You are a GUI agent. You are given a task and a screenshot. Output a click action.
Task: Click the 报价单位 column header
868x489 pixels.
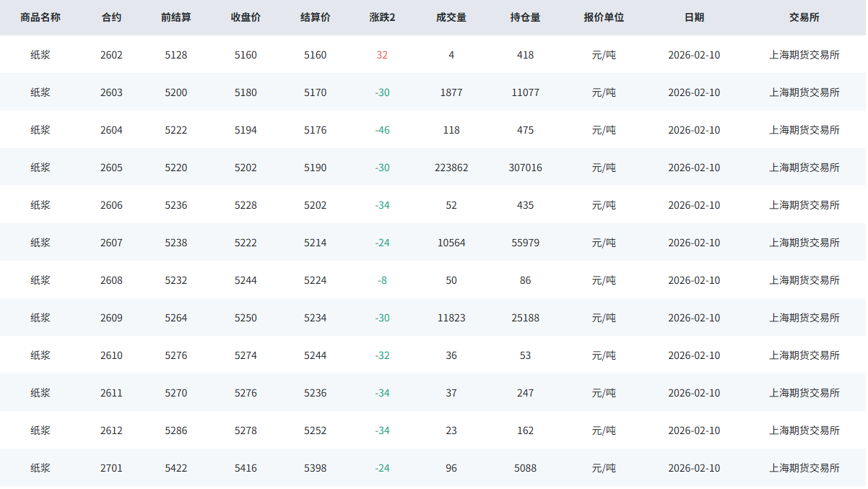(604, 17)
